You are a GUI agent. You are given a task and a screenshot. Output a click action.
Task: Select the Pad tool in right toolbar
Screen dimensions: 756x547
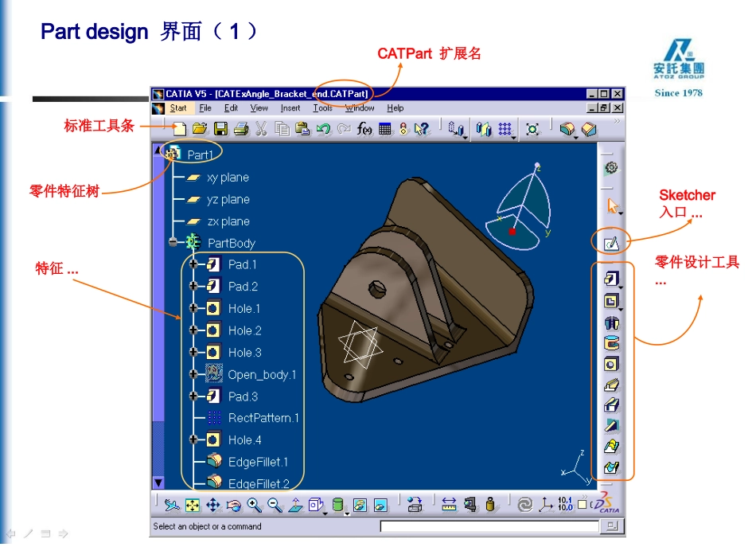click(611, 279)
